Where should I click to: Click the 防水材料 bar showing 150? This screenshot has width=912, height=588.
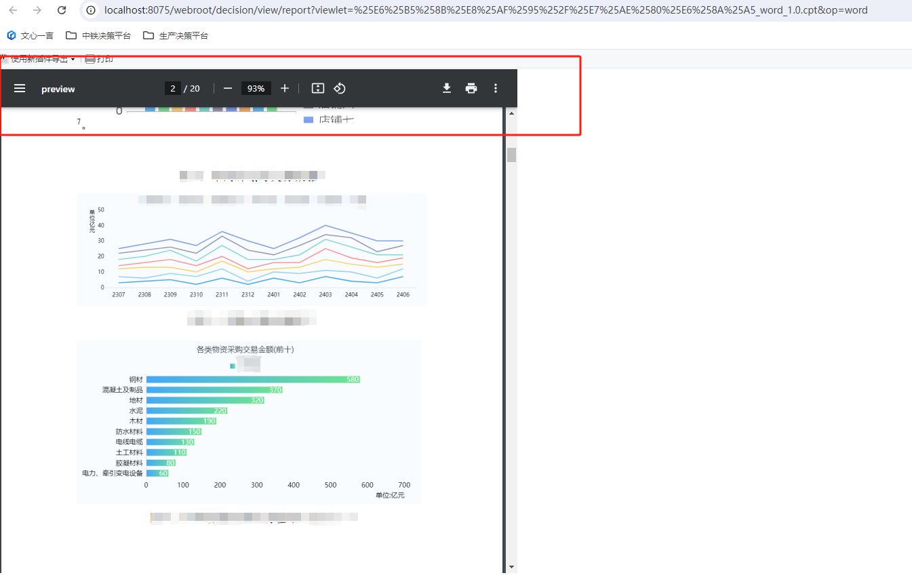click(x=174, y=431)
